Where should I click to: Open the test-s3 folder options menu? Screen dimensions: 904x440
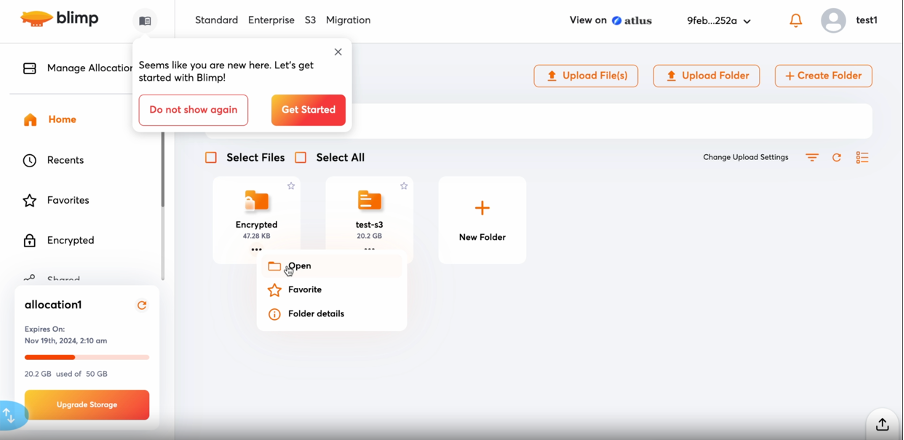(x=369, y=249)
